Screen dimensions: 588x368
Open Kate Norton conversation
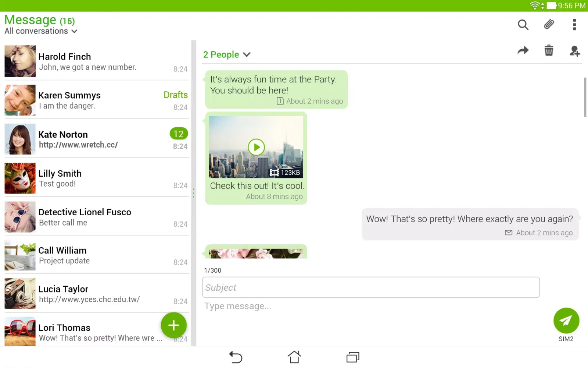[96, 139]
